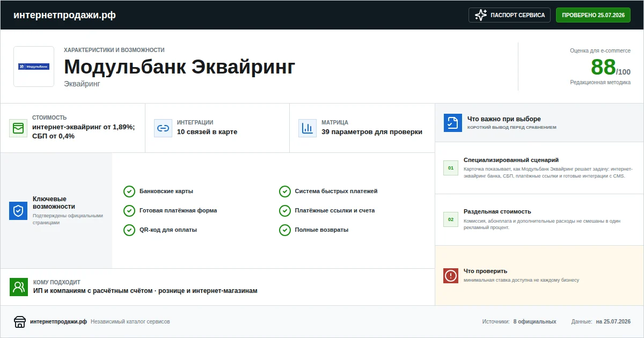Screen dimensions: 644x338
Task: Select the Модульбанк Эквайринг title
Action: point(180,67)
